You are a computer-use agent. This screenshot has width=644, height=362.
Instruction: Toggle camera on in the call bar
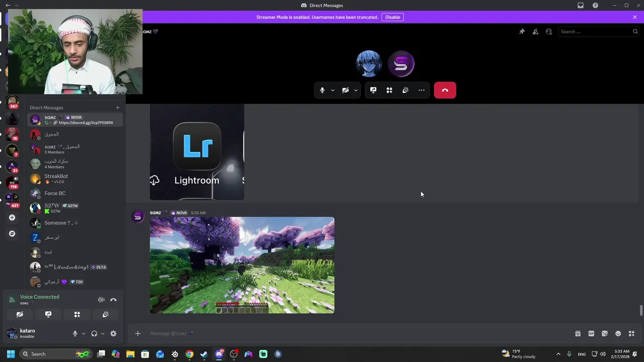[345, 90]
